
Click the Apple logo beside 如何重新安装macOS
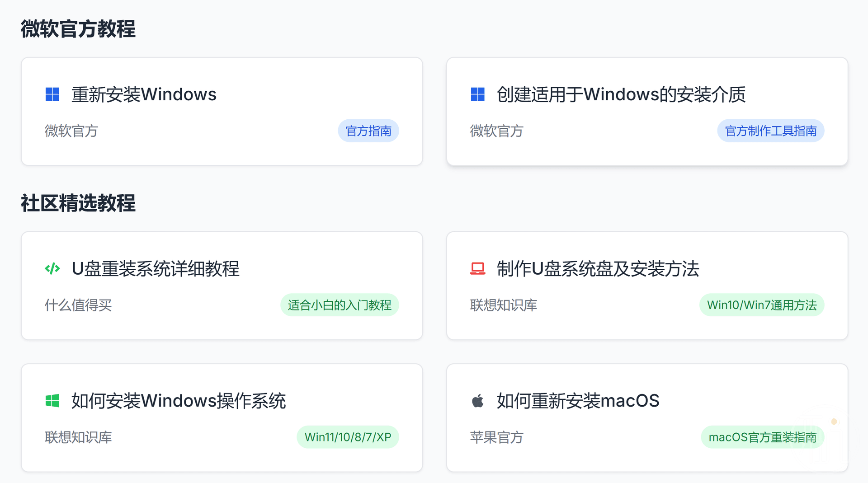pos(477,400)
